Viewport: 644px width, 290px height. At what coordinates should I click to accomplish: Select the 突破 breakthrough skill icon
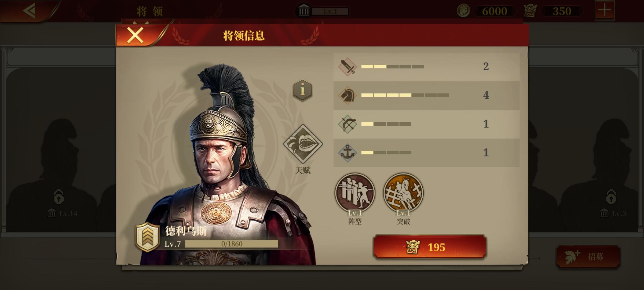pyautogui.click(x=403, y=193)
